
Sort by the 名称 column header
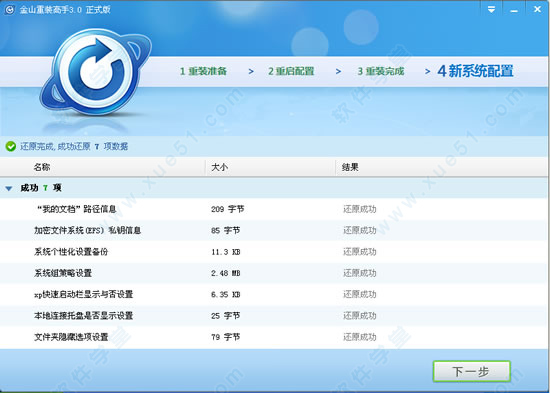(x=102, y=167)
